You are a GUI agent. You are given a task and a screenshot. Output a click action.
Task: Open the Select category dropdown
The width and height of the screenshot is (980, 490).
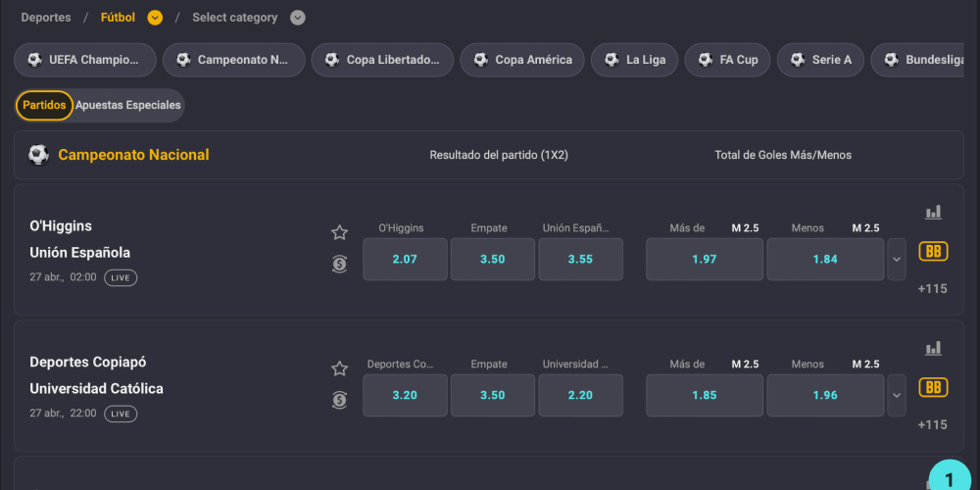click(298, 18)
